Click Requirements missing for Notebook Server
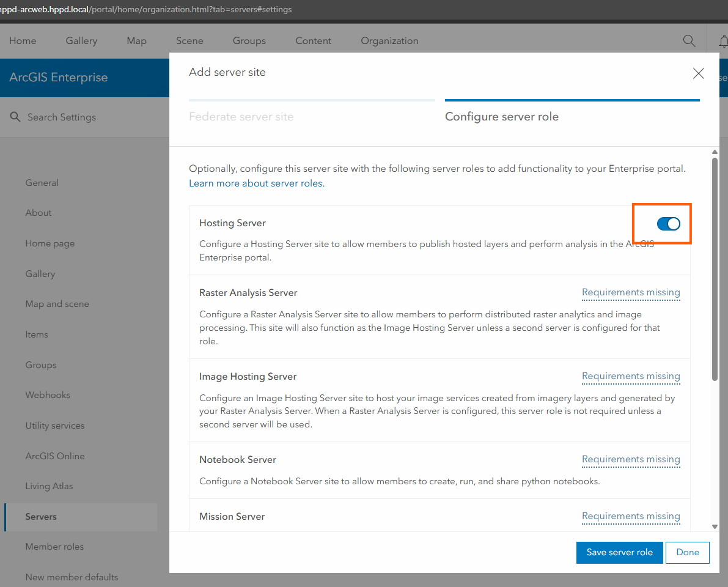The image size is (728, 587). (631, 460)
